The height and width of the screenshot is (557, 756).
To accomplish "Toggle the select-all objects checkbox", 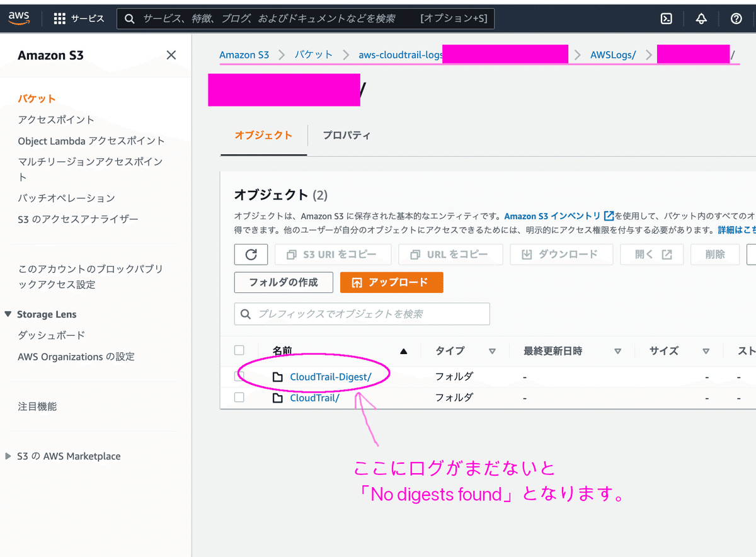I will [x=239, y=350].
